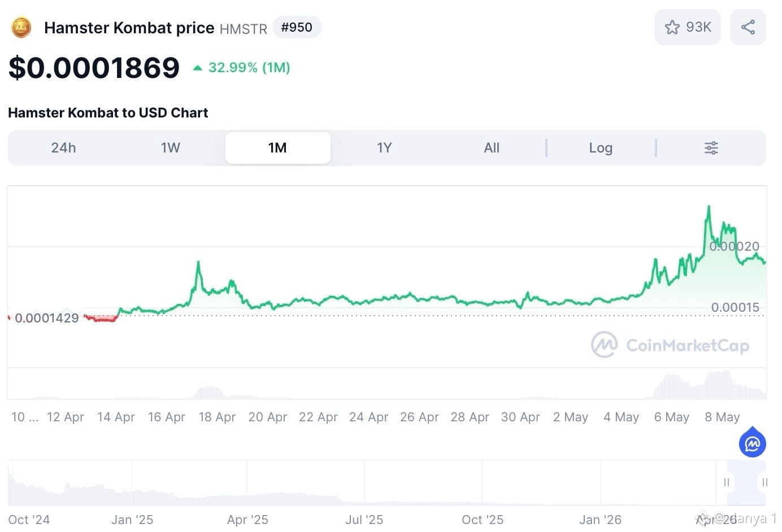Click the right handle of the range selector

[x=764, y=482]
